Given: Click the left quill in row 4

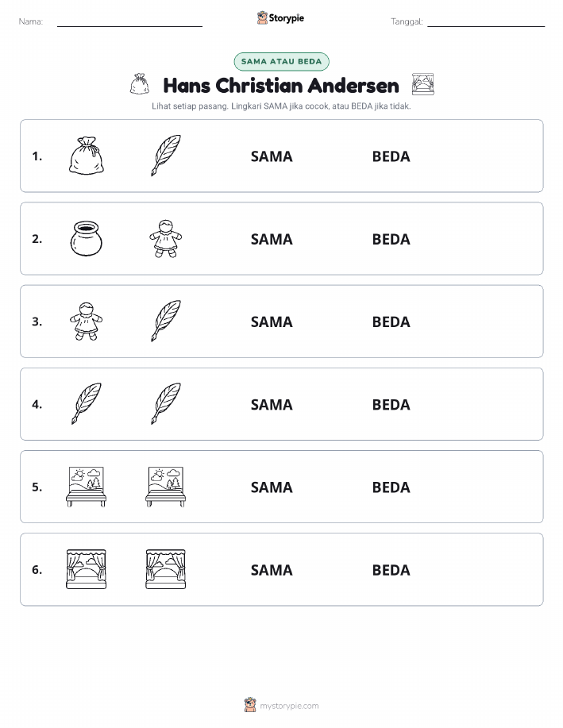Looking at the screenshot, I should [87, 403].
